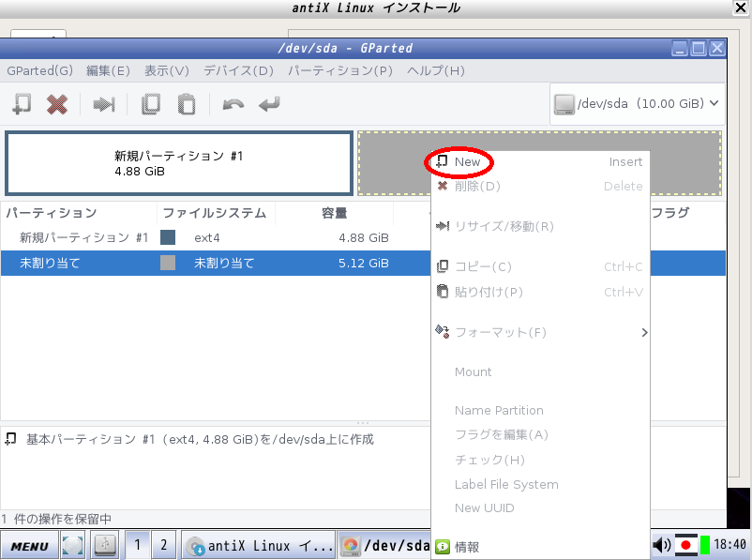This screenshot has width=752, height=560.
Task: Choose 貼り付け(P) in the context menu
Action: point(540,292)
